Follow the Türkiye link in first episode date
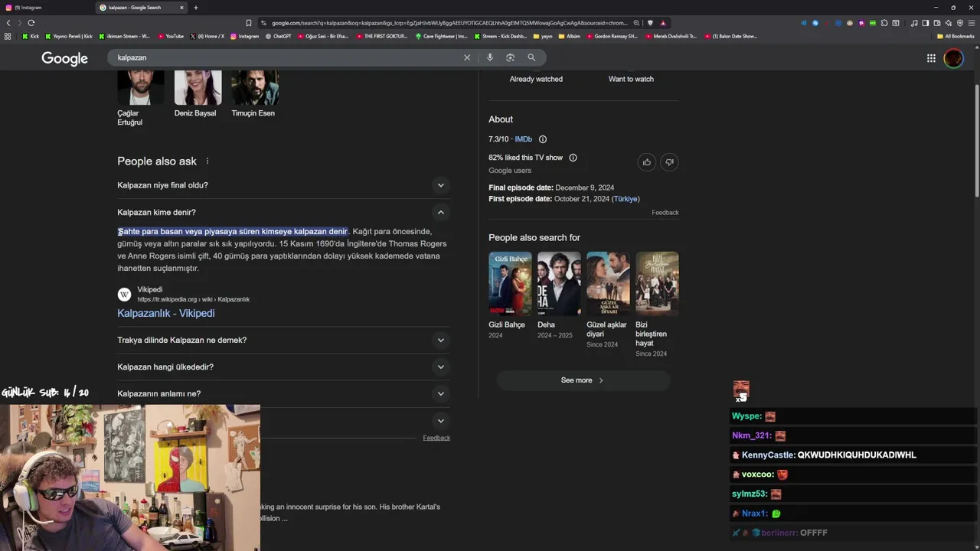980x551 pixels. click(x=626, y=199)
